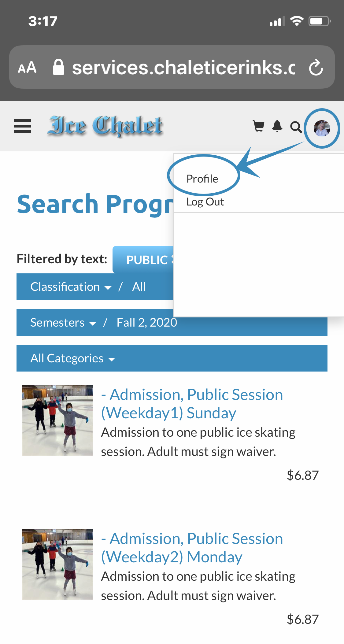Open the hamburger navigation menu

[x=22, y=126]
